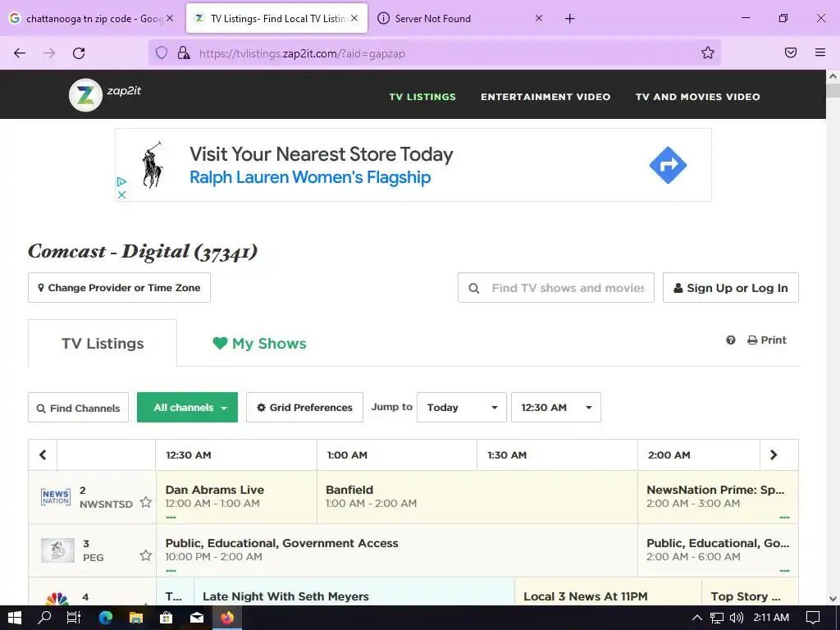Viewport: 840px width, 630px height.
Task: Switch to chattanooga tn zip code tab
Action: pos(91,18)
